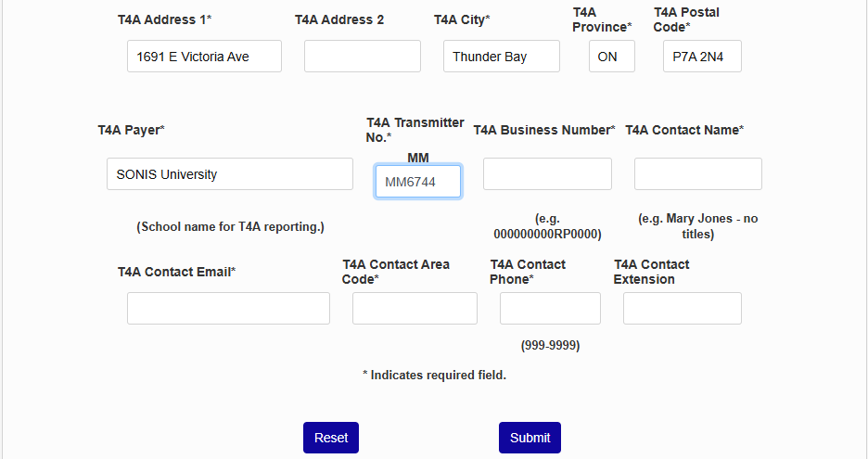Focus the empty T4A Address 2 field
Image resolution: width=868 pixels, height=459 pixels.
362,57
